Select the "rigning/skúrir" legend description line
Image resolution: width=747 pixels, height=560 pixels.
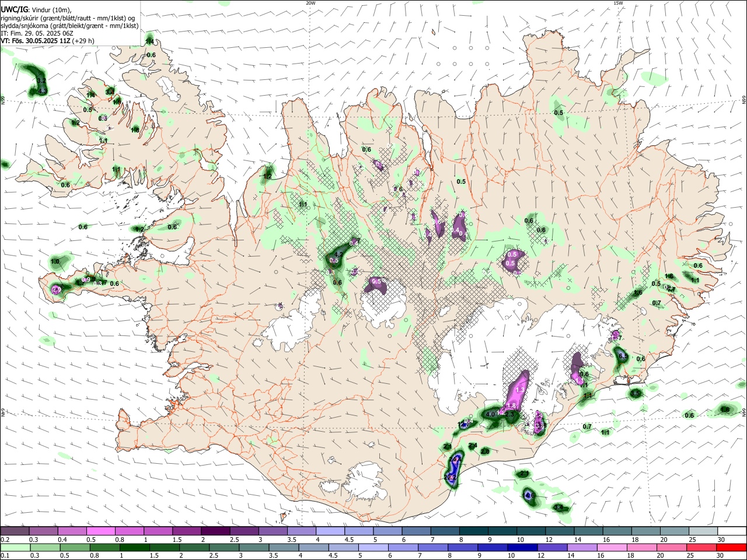69,18
